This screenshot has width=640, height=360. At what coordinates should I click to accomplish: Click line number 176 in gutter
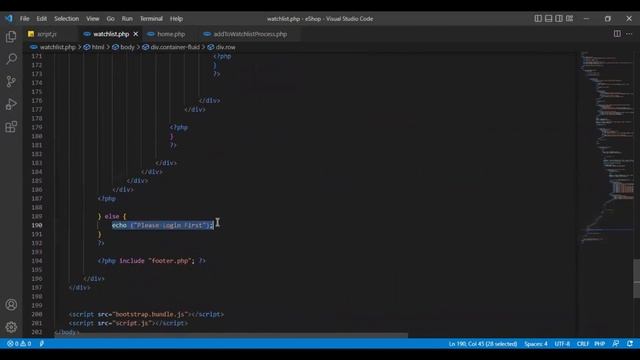37,100
